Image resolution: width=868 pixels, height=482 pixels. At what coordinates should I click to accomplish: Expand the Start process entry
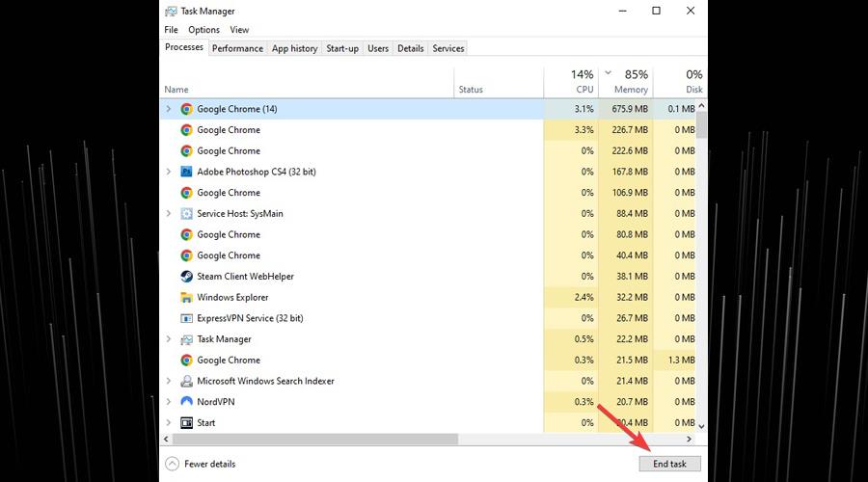pyautogui.click(x=168, y=423)
